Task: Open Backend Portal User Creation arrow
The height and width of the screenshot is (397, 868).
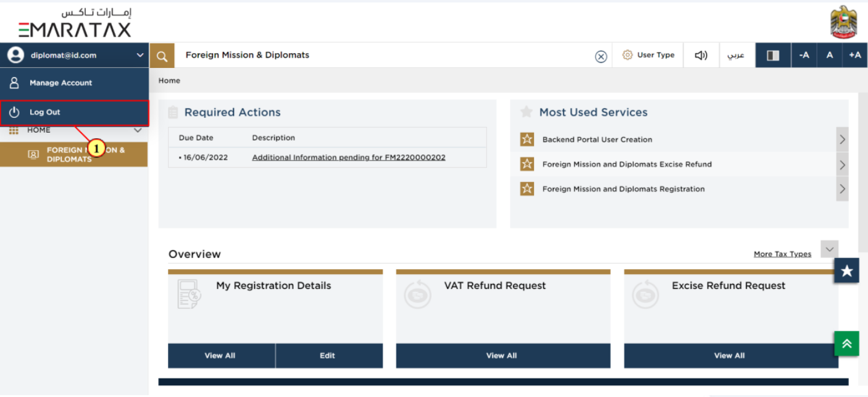Action: point(842,140)
